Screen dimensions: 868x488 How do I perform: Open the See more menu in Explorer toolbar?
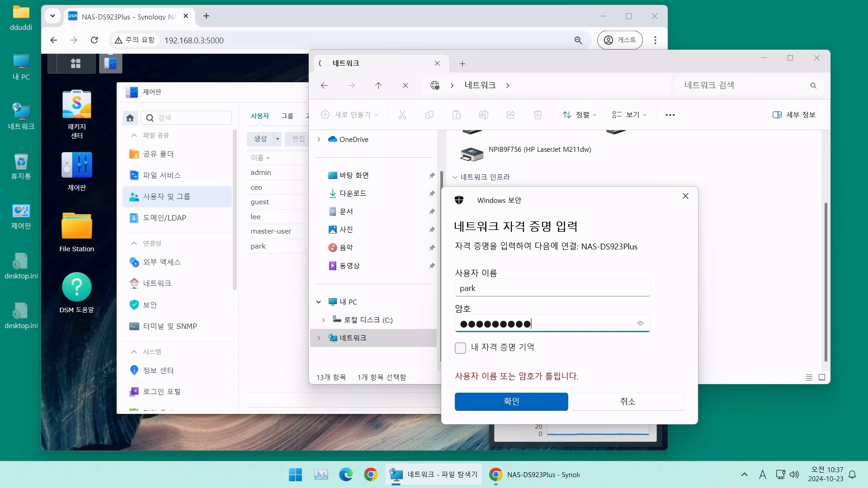coord(670,115)
